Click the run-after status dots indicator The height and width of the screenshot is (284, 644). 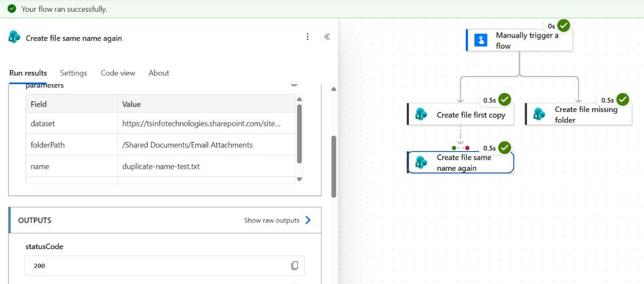[x=460, y=148]
